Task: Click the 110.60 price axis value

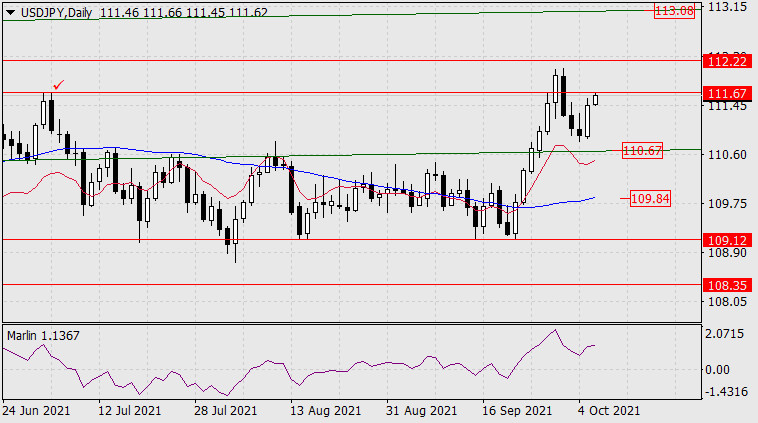Action: pyautogui.click(x=727, y=155)
